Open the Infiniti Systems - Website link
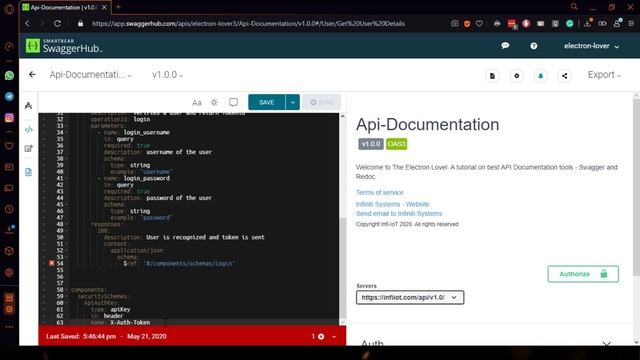This screenshot has width=640, height=360. (x=393, y=204)
